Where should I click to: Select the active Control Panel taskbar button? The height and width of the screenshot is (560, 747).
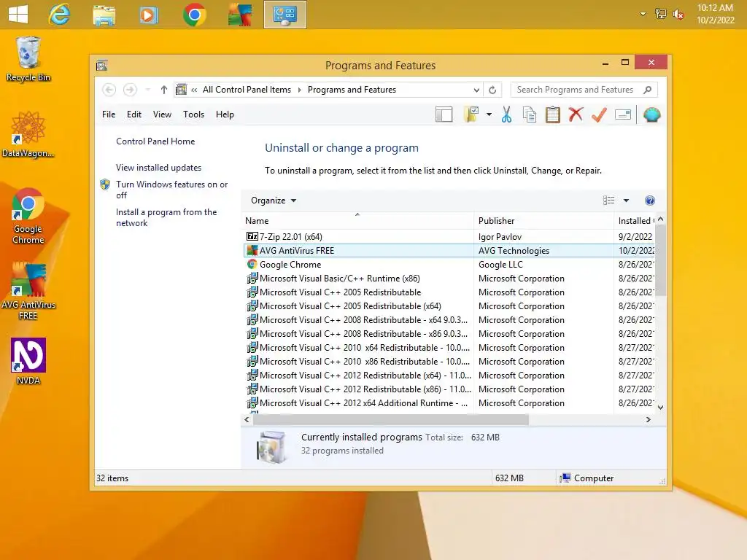coord(285,15)
